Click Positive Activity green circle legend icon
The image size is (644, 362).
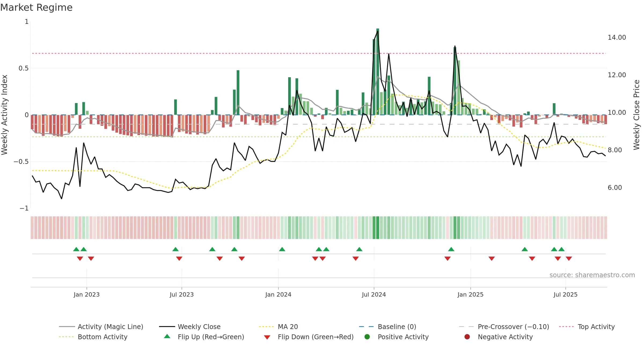(x=367, y=337)
